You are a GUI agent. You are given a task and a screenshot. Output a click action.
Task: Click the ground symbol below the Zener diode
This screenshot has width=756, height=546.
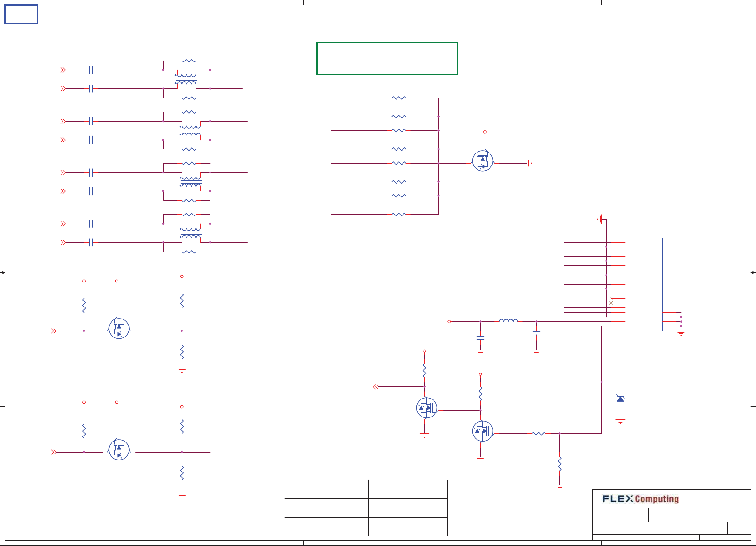tap(620, 422)
